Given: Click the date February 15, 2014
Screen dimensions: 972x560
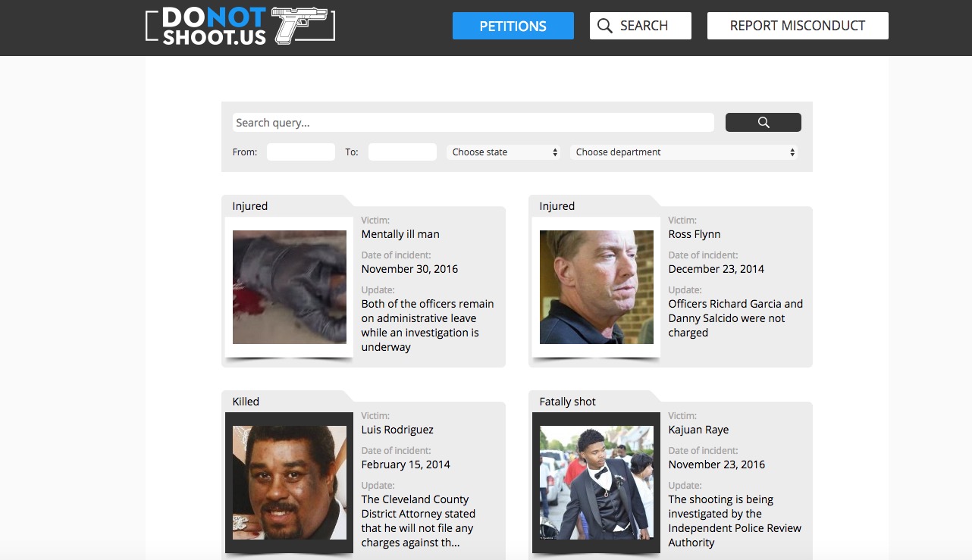Looking at the screenshot, I should click(x=406, y=465).
